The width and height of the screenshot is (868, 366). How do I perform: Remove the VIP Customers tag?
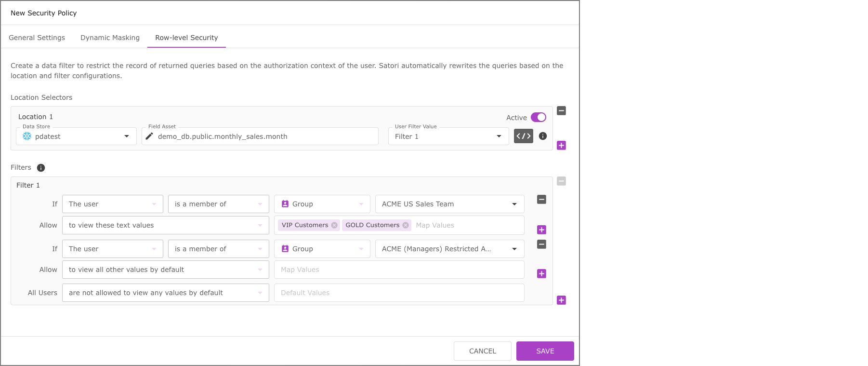(334, 225)
